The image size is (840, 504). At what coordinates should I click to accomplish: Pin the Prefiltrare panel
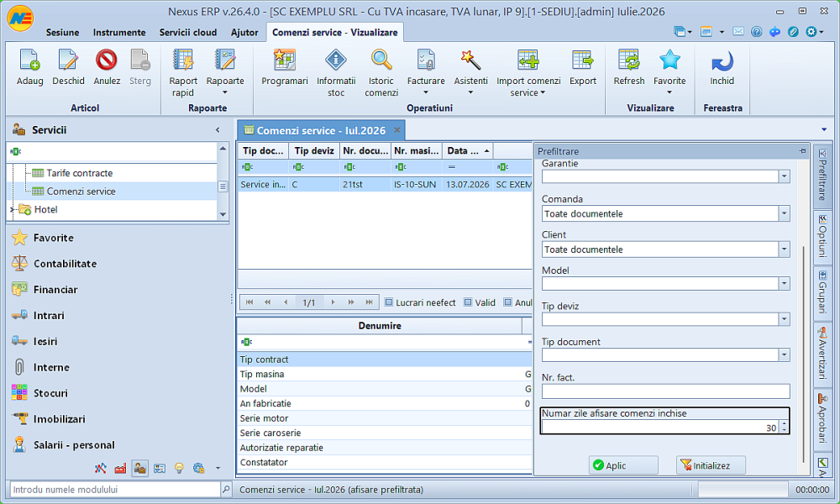[802, 151]
